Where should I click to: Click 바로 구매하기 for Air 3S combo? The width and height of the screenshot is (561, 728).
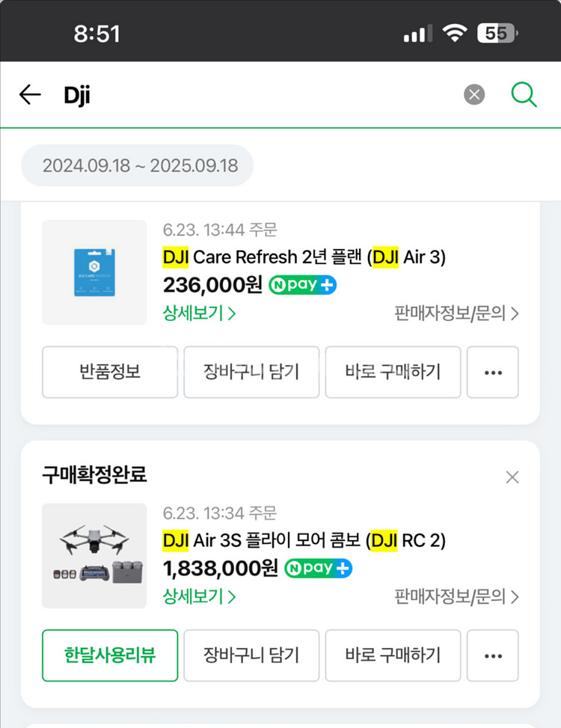(393, 655)
